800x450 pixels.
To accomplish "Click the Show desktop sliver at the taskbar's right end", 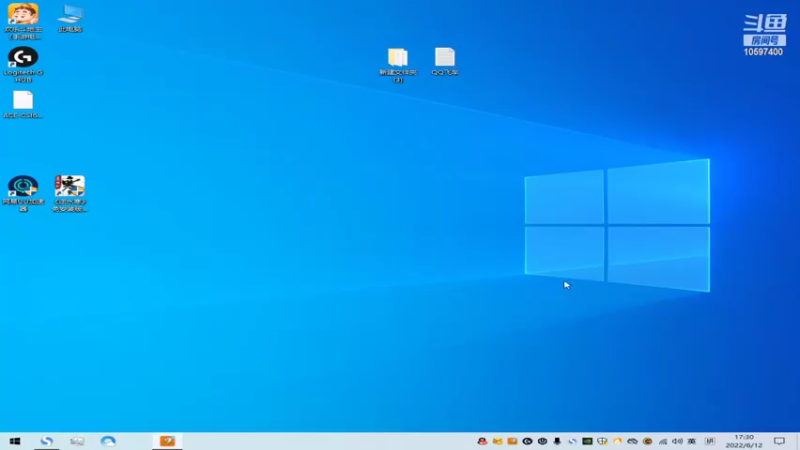I will [x=797, y=441].
